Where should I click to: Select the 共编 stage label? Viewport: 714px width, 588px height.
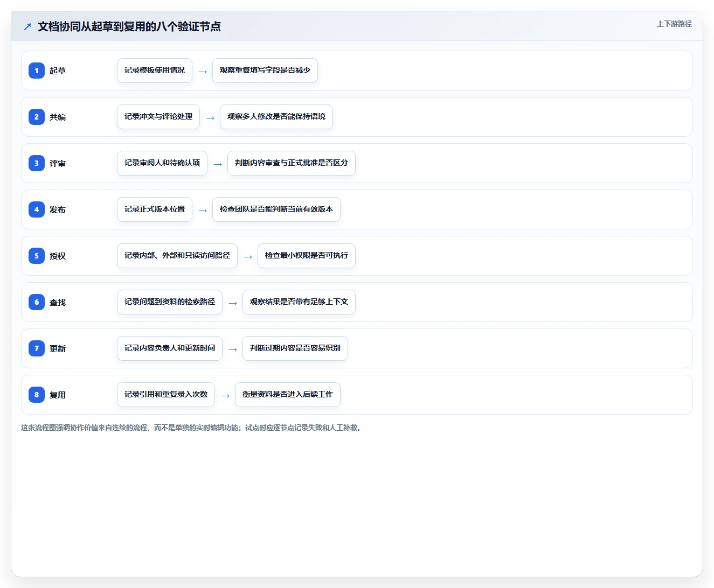point(58,117)
